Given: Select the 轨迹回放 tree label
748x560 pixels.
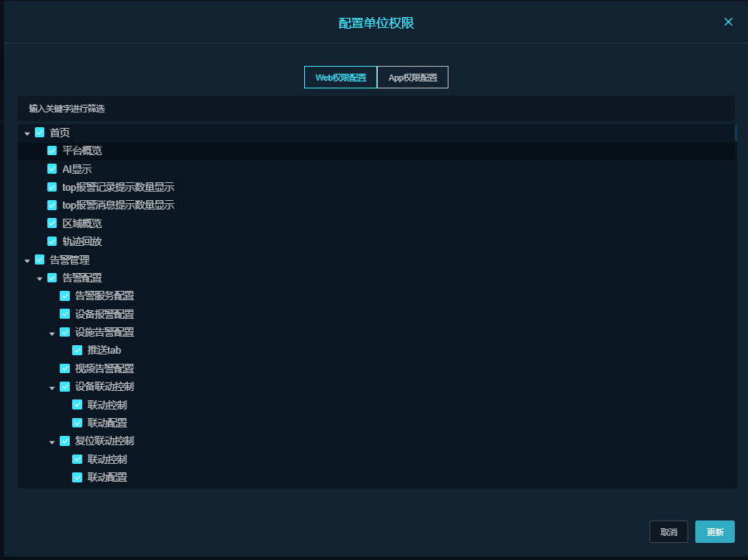Looking at the screenshot, I should coord(82,241).
